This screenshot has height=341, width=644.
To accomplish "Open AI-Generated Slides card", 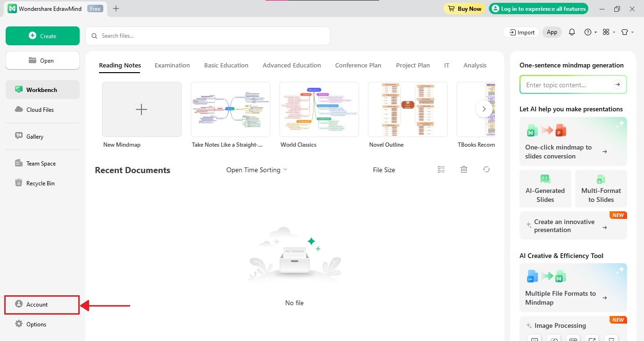I will [545, 189].
